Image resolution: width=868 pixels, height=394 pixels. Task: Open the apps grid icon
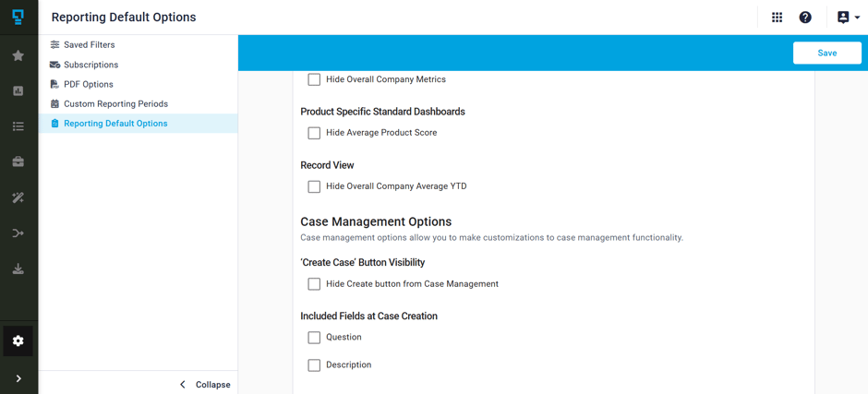click(x=777, y=18)
